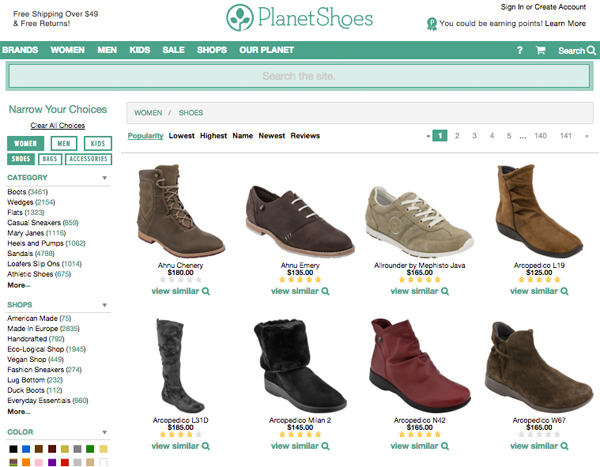Click the rewards points ribbon icon

432,24
